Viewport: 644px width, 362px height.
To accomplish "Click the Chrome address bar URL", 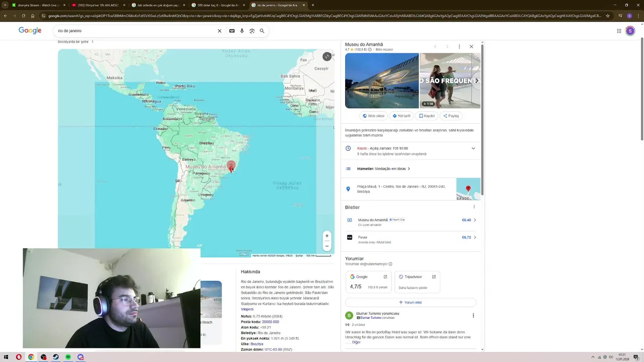I will coord(325,16).
